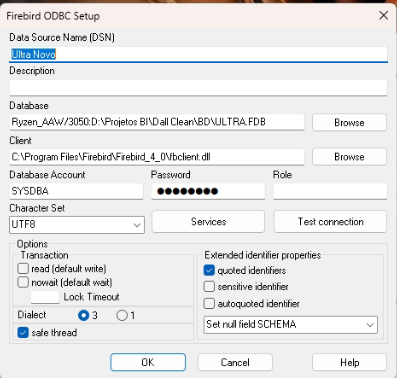Click the Data Source Name field
This screenshot has height=378, width=397.
tap(198, 54)
